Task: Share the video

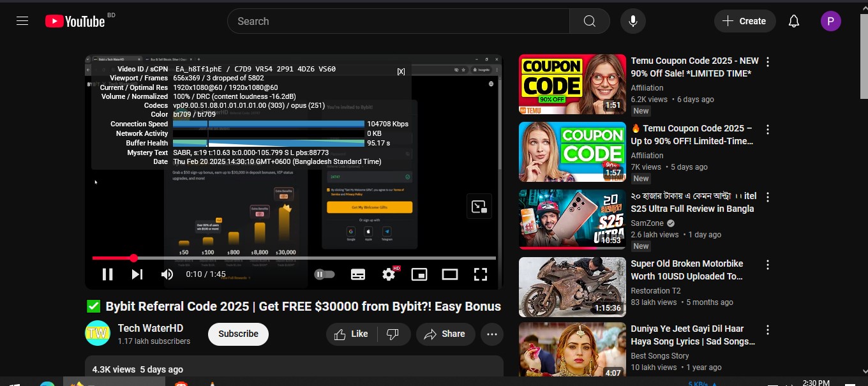Action: [x=445, y=334]
